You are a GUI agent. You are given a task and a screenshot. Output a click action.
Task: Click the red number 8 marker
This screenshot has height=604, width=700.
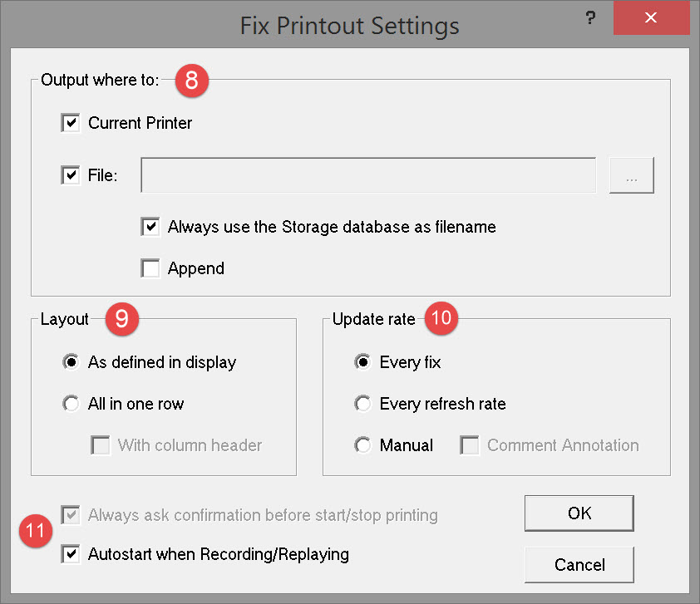191,81
